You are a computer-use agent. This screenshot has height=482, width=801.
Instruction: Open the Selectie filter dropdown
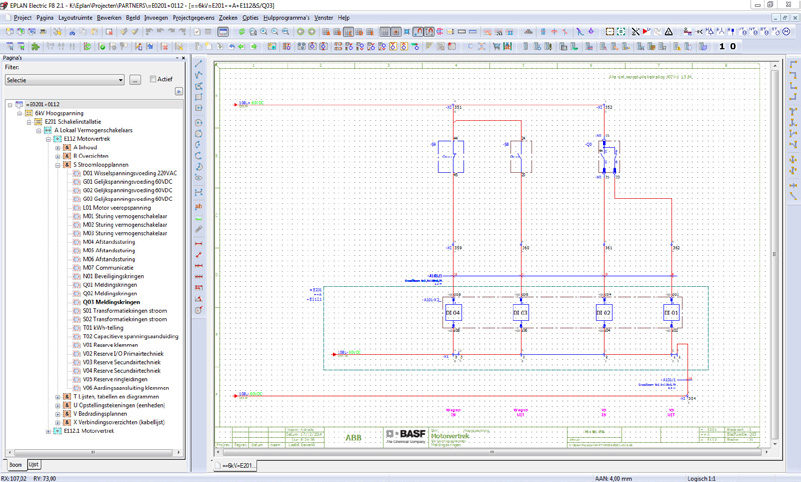coord(120,80)
